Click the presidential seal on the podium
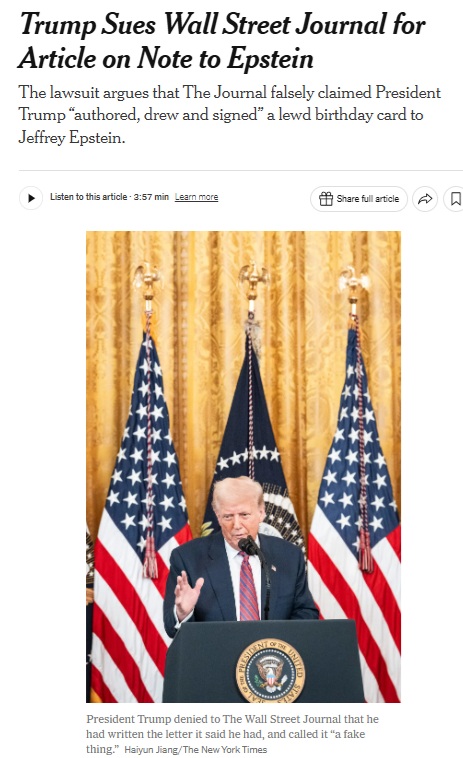Viewport: 463px width, 758px height. point(270,672)
